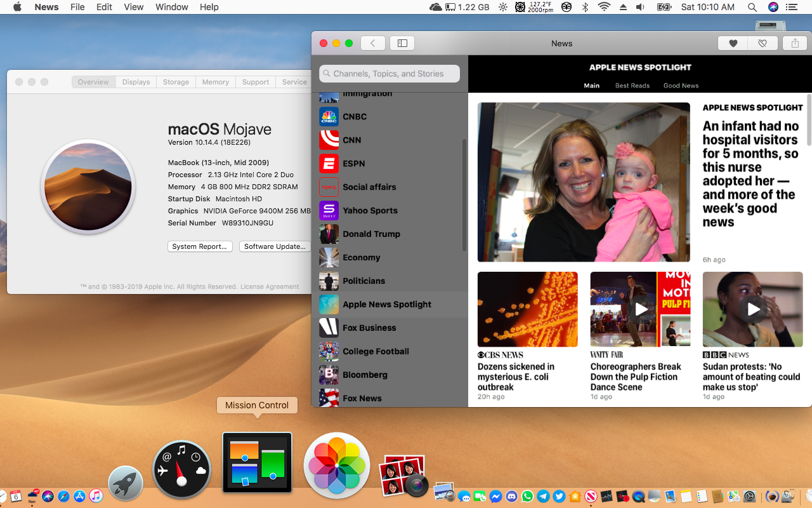
Task: Open Mission Control from the Dock
Action: (x=257, y=462)
